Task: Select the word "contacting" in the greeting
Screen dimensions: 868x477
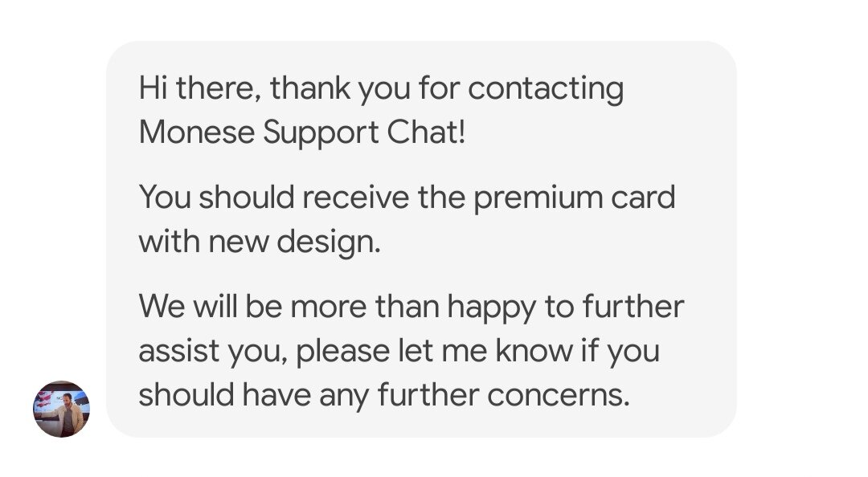Action: pyautogui.click(x=546, y=89)
